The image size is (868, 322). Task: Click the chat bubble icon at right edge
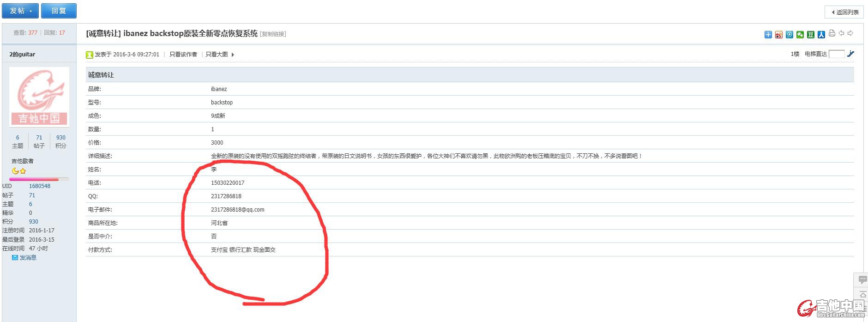[862, 279]
